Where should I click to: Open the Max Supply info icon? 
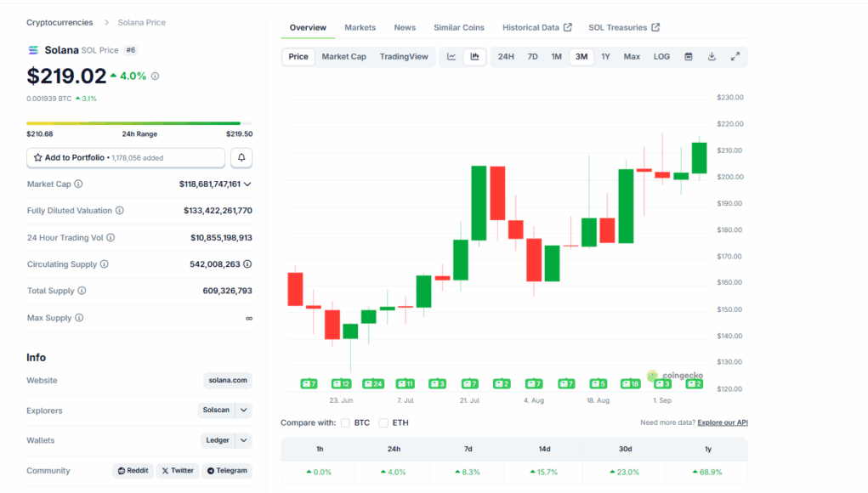[79, 318]
